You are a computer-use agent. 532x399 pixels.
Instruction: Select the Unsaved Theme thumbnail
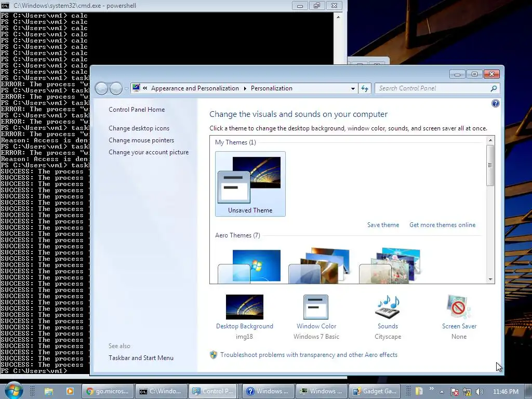(x=250, y=184)
